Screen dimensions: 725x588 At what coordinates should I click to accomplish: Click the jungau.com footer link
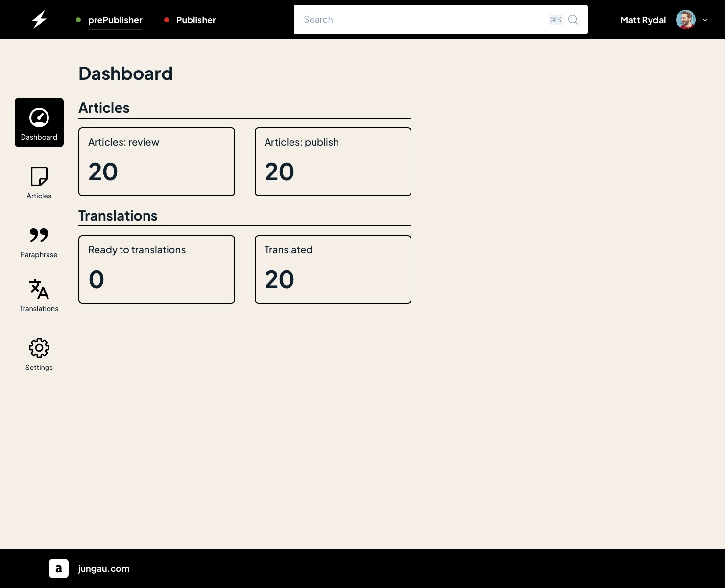click(x=104, y=568)
